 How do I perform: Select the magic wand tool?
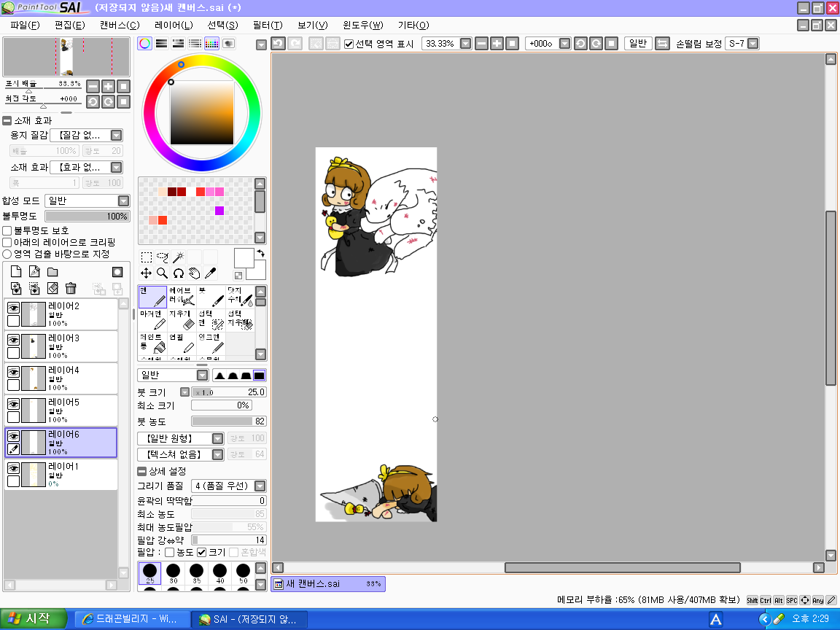click(x=179, y=257)
